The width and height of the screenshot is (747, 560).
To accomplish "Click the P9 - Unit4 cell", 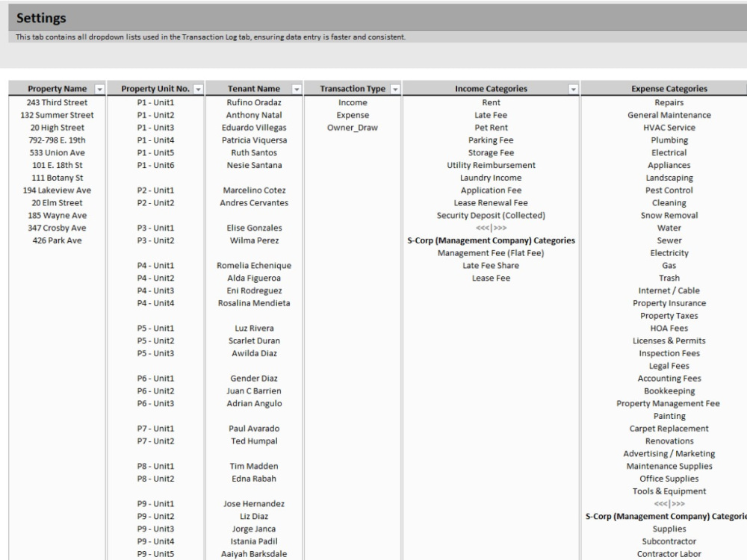I will (156, 541).
